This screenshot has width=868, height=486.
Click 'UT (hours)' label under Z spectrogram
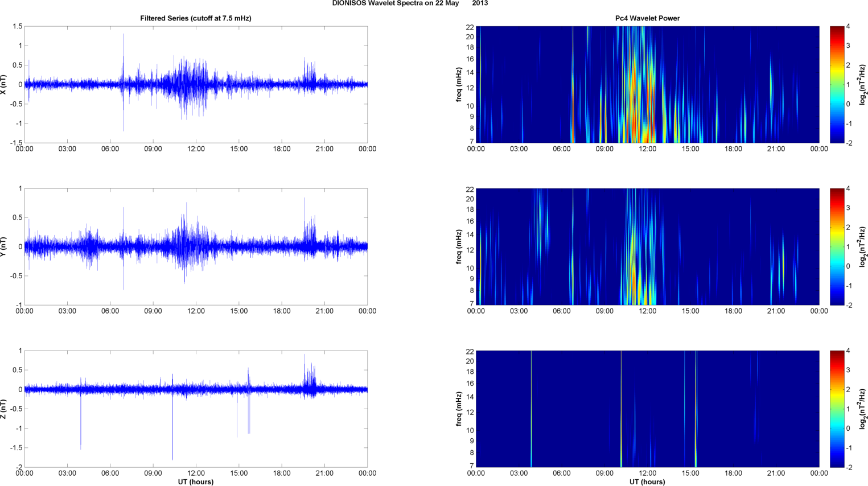[647, 482]
